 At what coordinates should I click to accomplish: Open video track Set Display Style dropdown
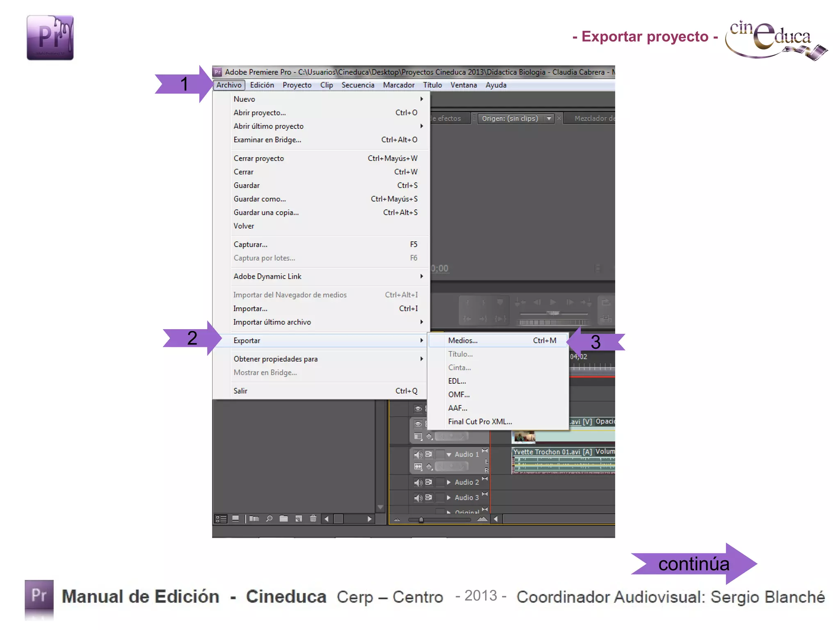[418, 436]
